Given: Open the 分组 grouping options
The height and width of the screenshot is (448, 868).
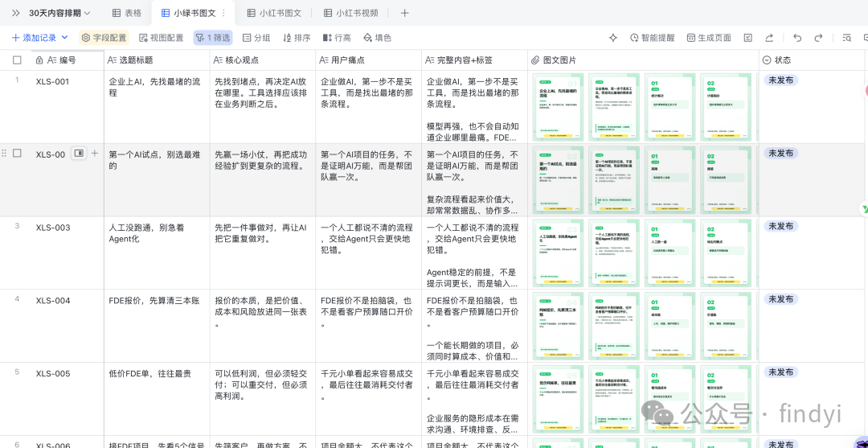Looking at the screenshot, I should pos(256,38).
